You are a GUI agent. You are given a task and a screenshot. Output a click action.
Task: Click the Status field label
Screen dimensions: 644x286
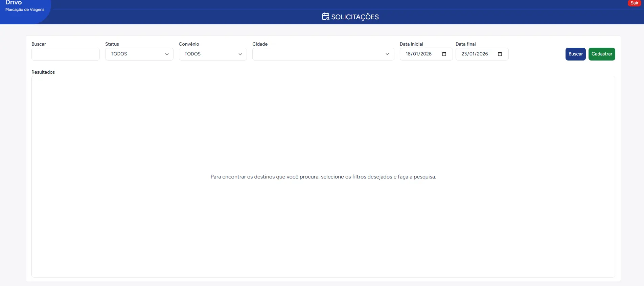(x=112, y=44)
